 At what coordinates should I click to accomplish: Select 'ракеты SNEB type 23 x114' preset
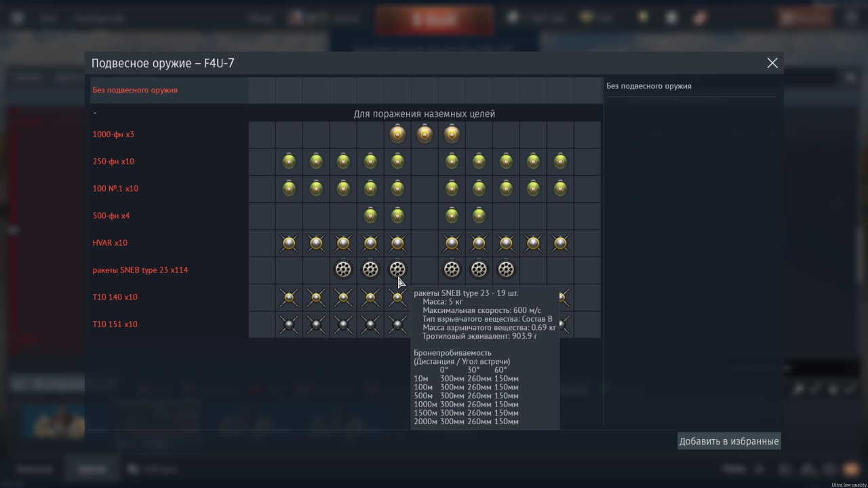click(140, 270)
